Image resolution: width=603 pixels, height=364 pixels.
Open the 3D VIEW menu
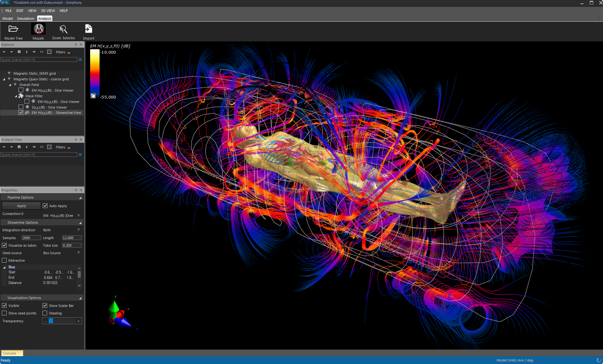[x=48, y=11]
